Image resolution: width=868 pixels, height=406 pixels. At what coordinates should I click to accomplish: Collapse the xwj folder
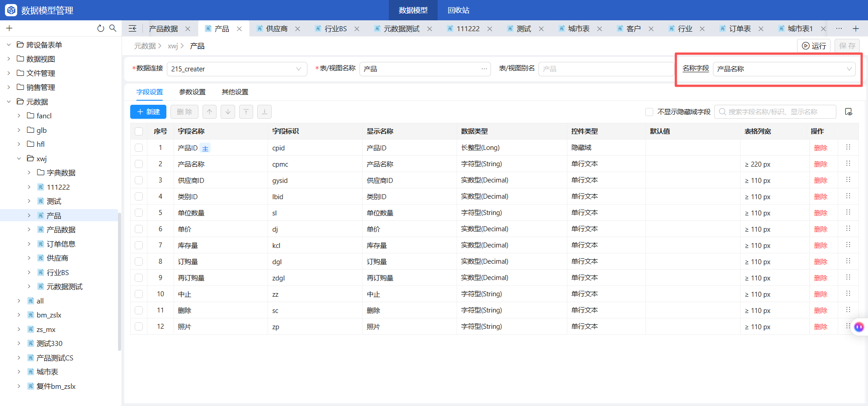click(19, 159)
